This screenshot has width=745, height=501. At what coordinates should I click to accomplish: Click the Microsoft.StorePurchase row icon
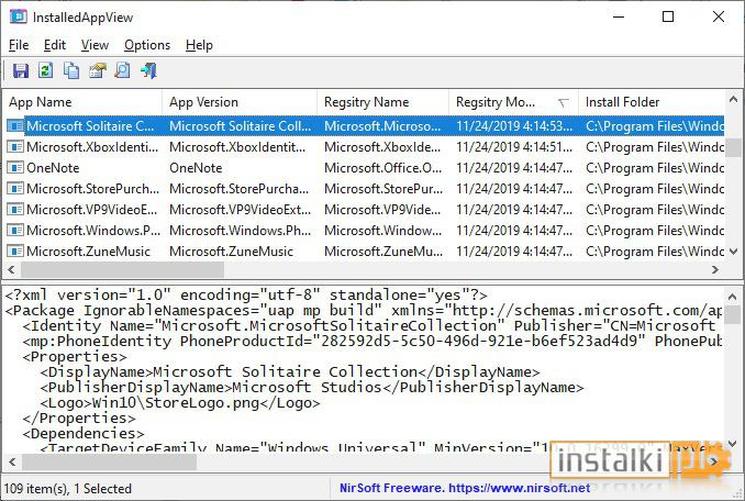[15, 189]
